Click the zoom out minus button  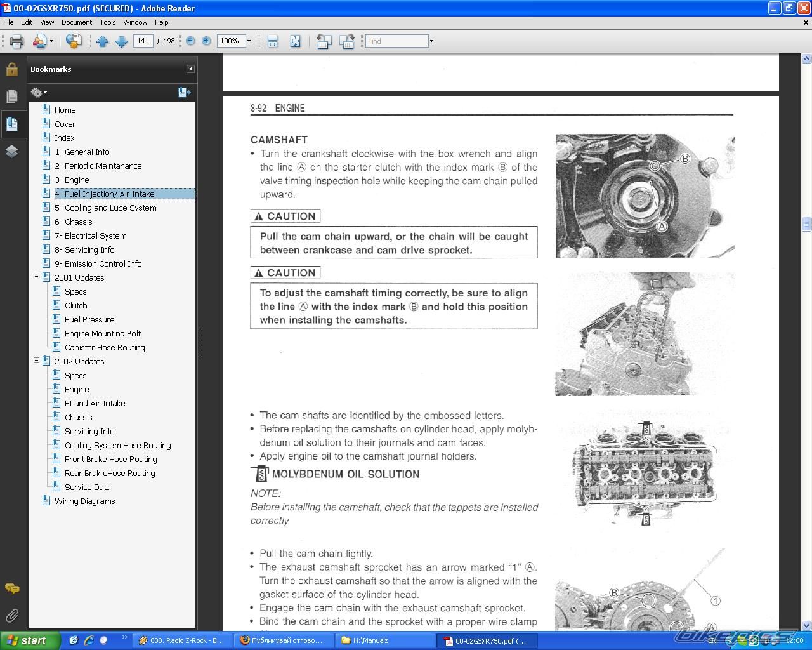[x=190, y=41]
